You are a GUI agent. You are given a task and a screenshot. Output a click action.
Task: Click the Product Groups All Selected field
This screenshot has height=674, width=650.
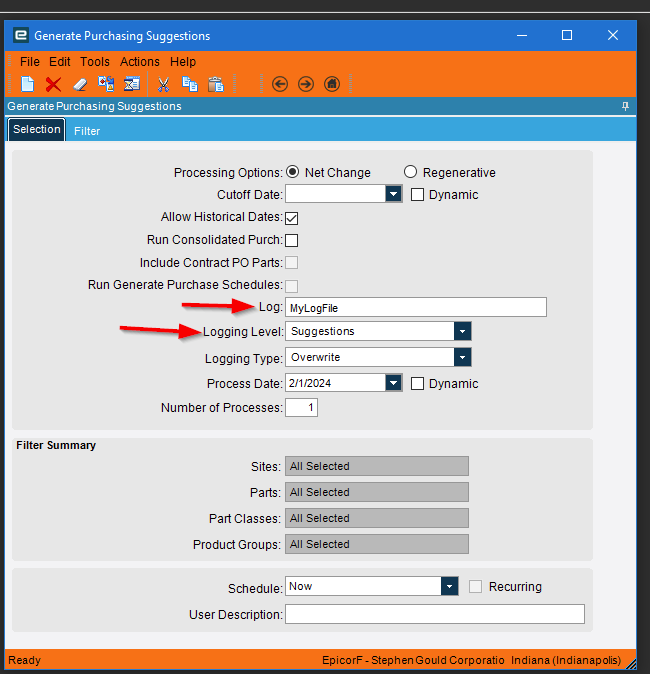[377, 544]
